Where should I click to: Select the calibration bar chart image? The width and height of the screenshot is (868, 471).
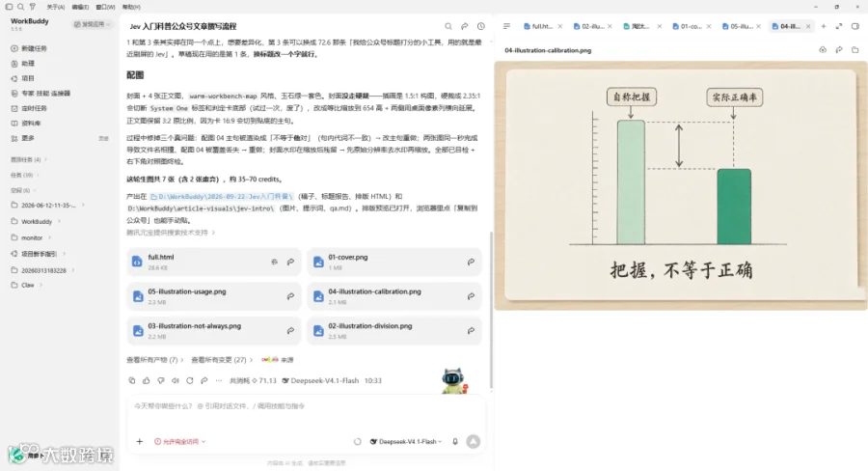[x=681, y=185]
